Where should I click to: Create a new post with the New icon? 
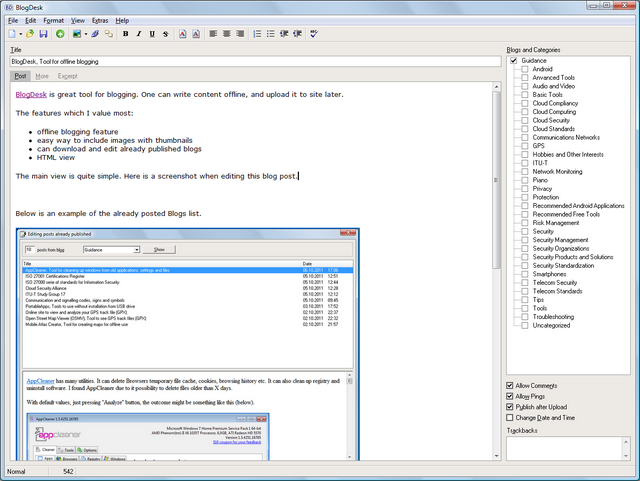coord(12,34)
